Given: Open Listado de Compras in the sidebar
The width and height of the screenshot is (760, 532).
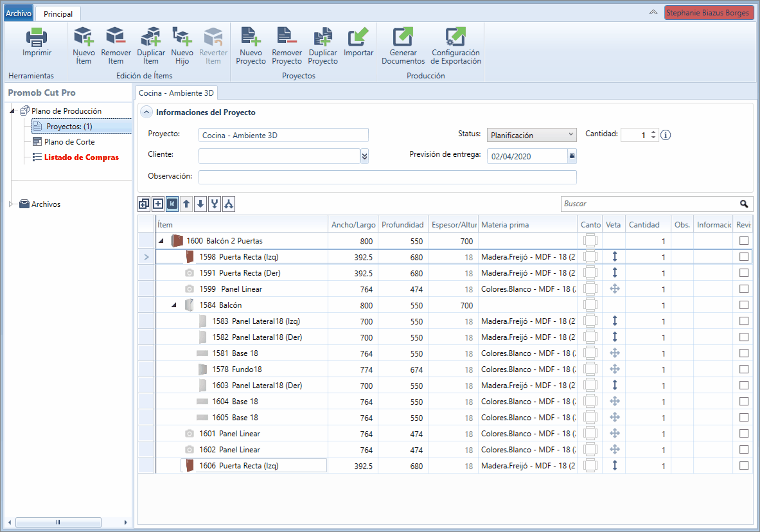Looking at the screenshot, I should pyautogui.click(x=82, y=157).
